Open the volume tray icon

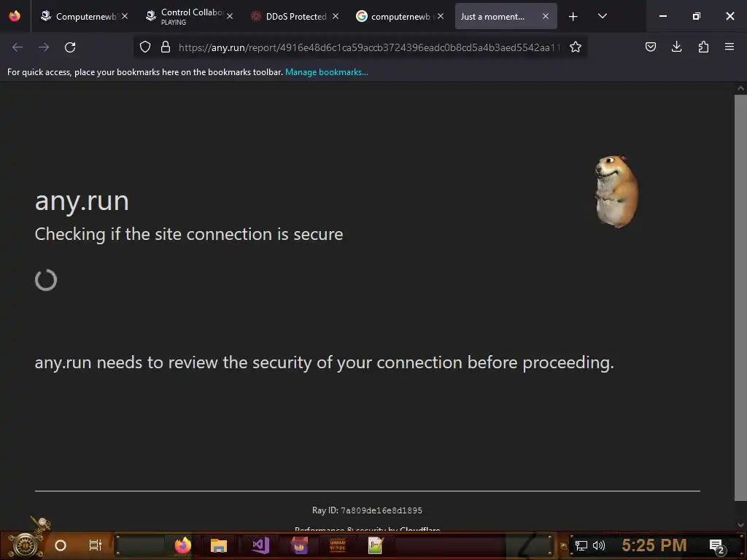pos(599,545)
